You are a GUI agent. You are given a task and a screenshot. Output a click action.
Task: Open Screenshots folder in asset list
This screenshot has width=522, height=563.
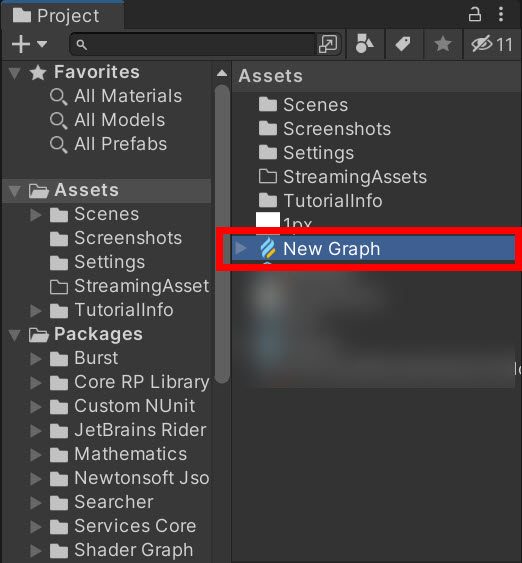[337, 129]
